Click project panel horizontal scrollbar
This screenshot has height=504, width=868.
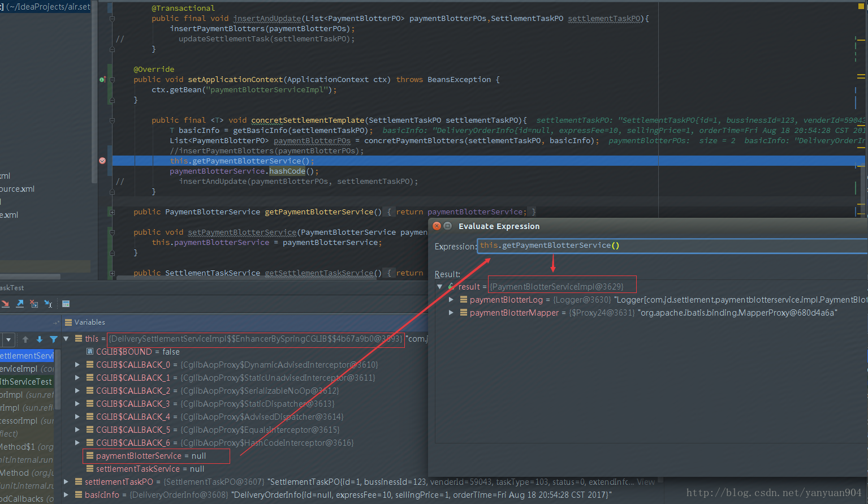[30, 277]
